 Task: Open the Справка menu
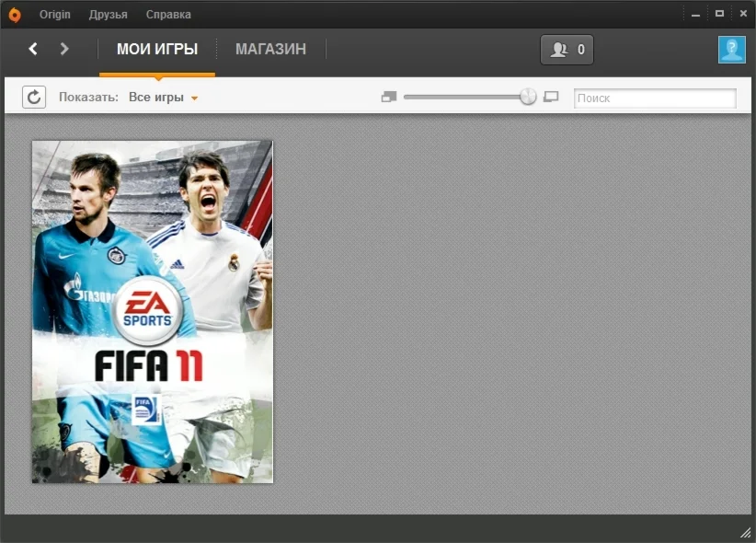pos(166,14)
